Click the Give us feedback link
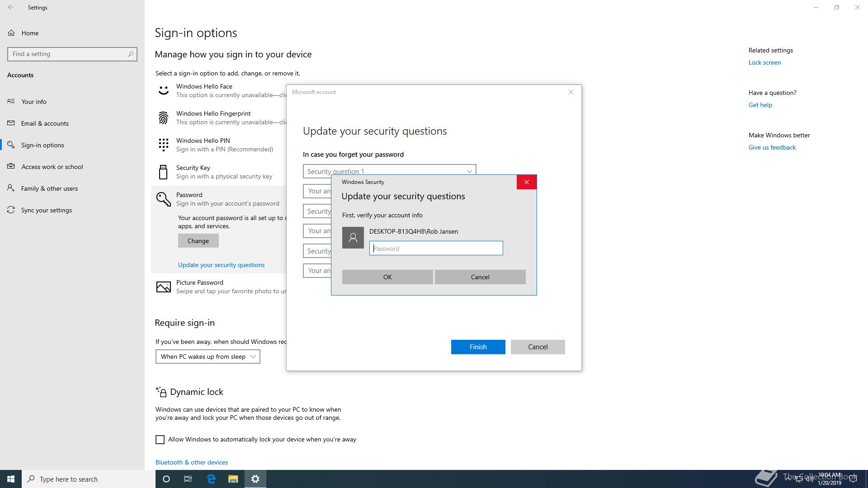The height and width of the screenshot is (488, 868). (x=772, y=147)
